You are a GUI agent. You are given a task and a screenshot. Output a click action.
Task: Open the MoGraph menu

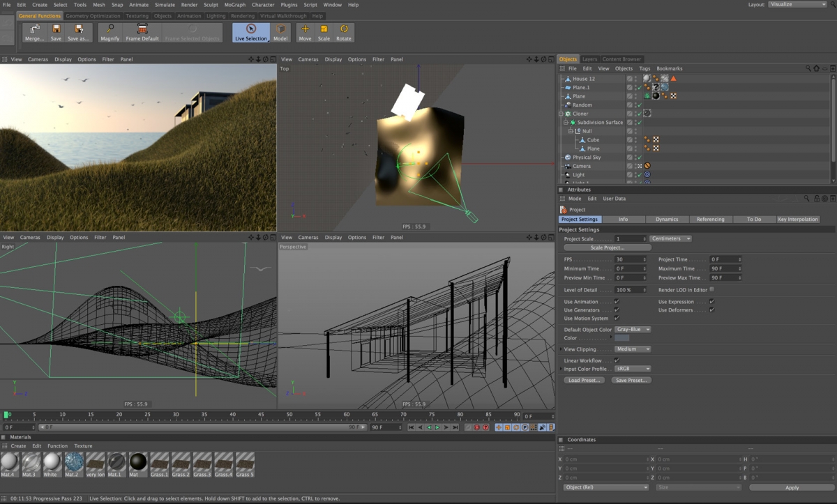click(x=234, y=5)
